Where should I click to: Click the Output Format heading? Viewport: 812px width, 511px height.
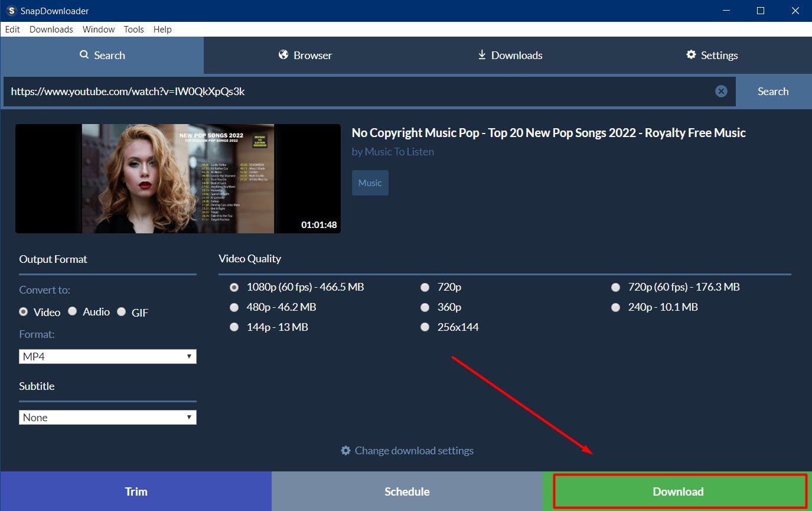(x=53, y=259)
